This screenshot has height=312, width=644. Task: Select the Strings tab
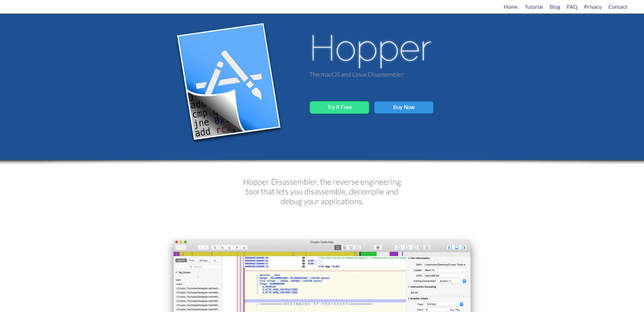click(x=204, y=261)
